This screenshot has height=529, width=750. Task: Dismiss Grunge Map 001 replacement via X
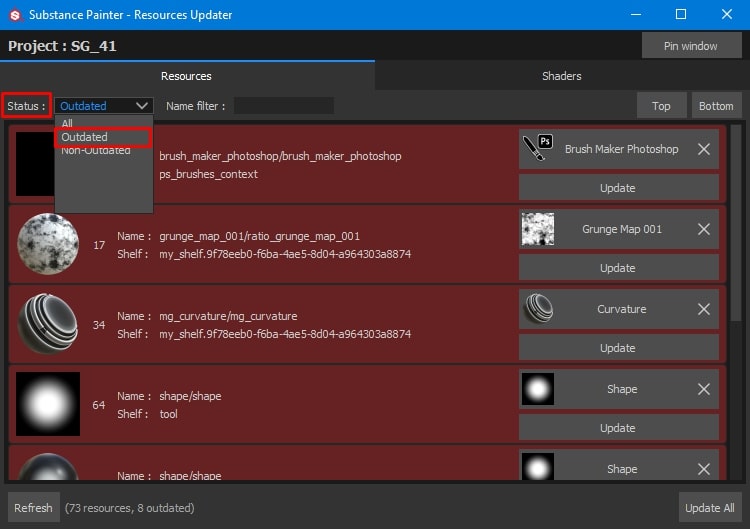pyautogui.click(x=704, y=229)
